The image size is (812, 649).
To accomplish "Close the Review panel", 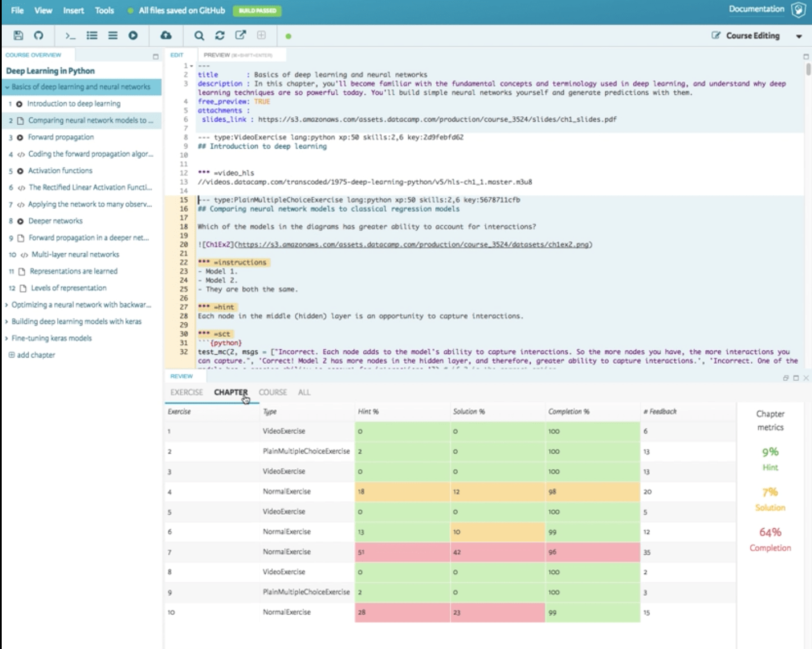I will (806, 378).
